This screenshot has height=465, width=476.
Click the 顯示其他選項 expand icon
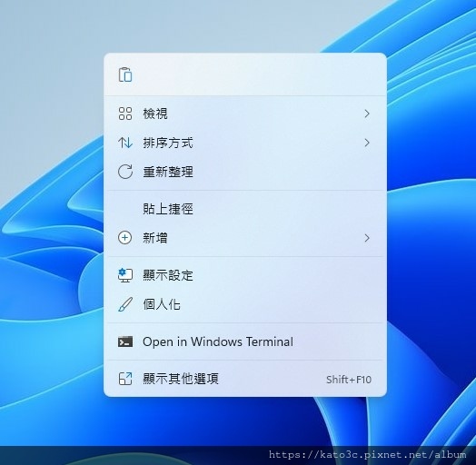tap(125, 379)
